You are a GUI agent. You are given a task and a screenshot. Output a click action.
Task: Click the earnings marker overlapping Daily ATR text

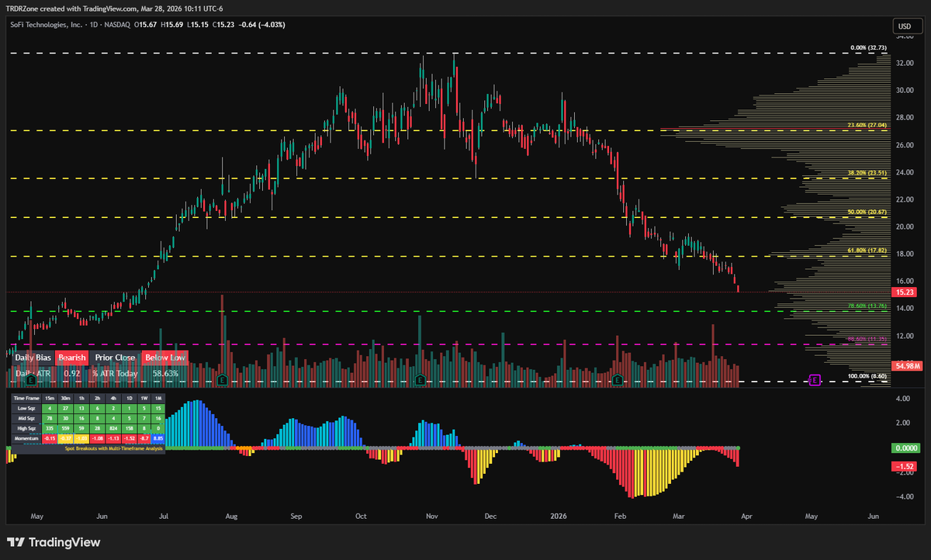click(31, 380)
